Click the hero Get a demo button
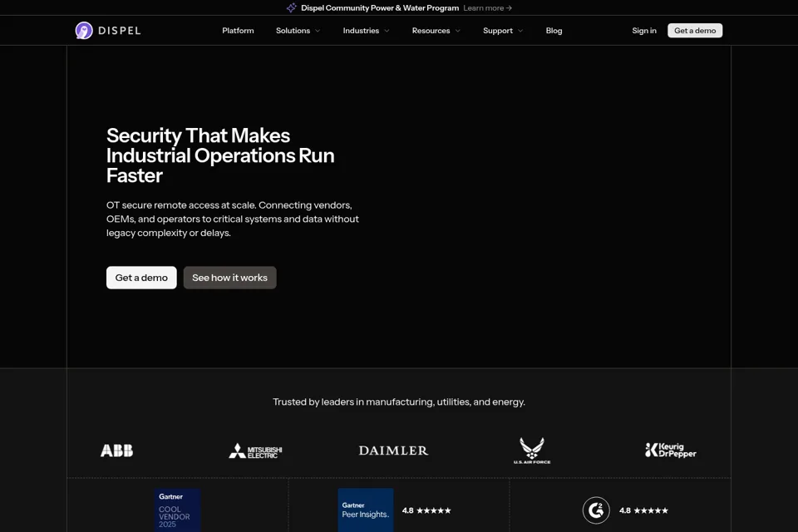The height and width of the screenshot is (532, 798). tap(141, 278)
